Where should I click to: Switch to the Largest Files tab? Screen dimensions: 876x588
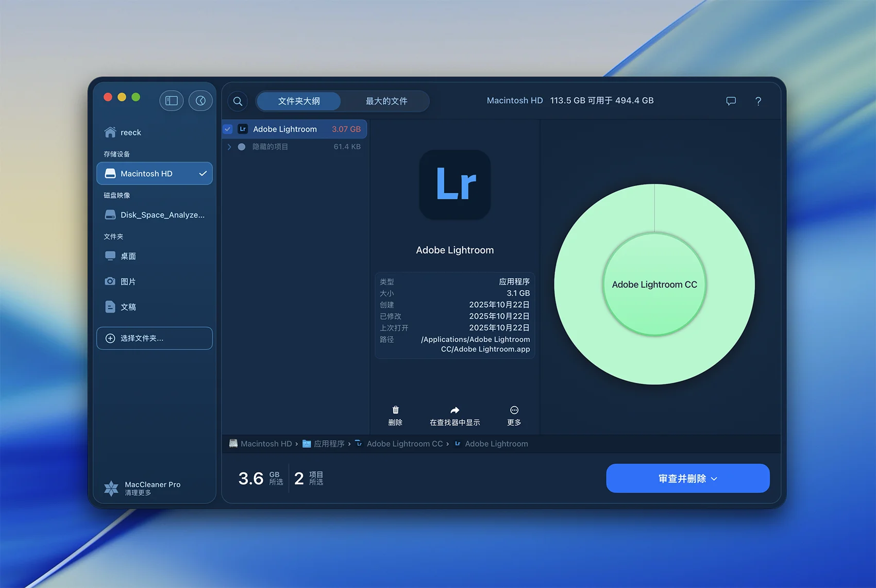pyautogui.click(x=386, y=101)
